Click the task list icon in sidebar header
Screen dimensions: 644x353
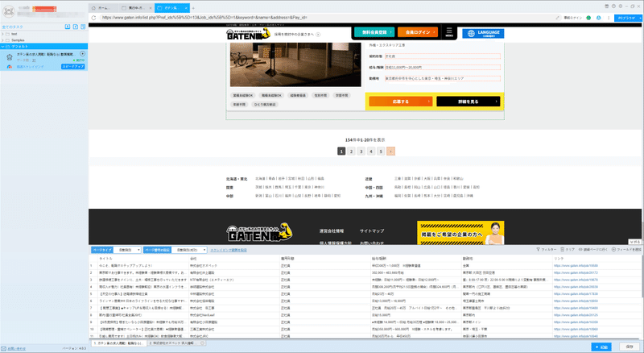(x=83, y=27)
